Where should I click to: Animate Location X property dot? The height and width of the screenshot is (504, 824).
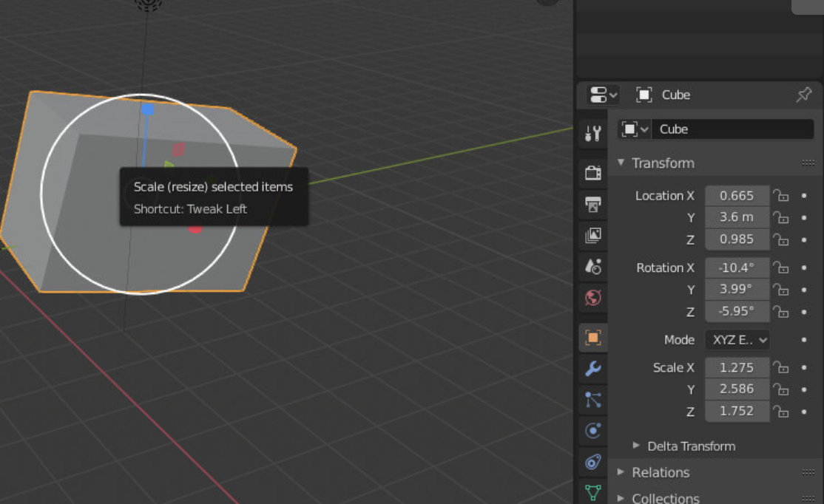click(804, 196)
